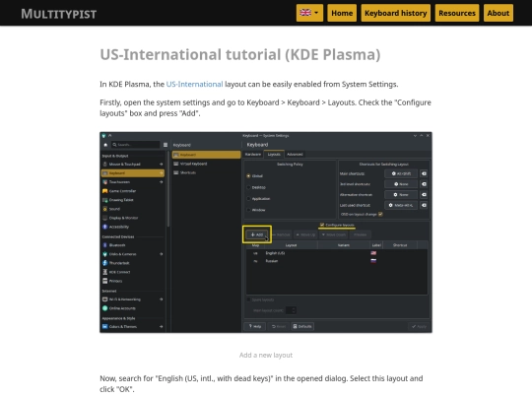Image resolution: width=532 pixels, height=399 pixels.
Task: Follow the US-International link
Action: point(194,84)
